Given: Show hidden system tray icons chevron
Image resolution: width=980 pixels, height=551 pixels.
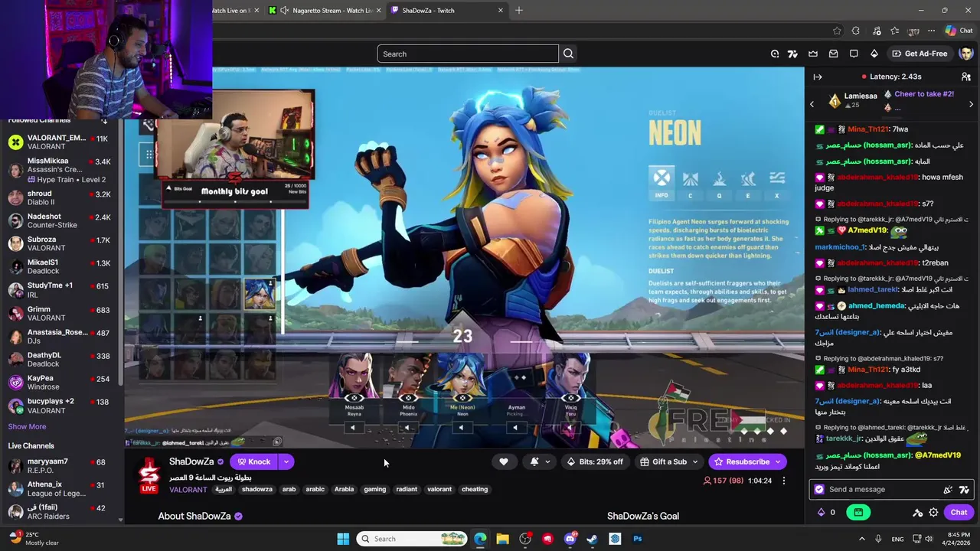Looking at the screenshot, I should [x=861, y=539].
